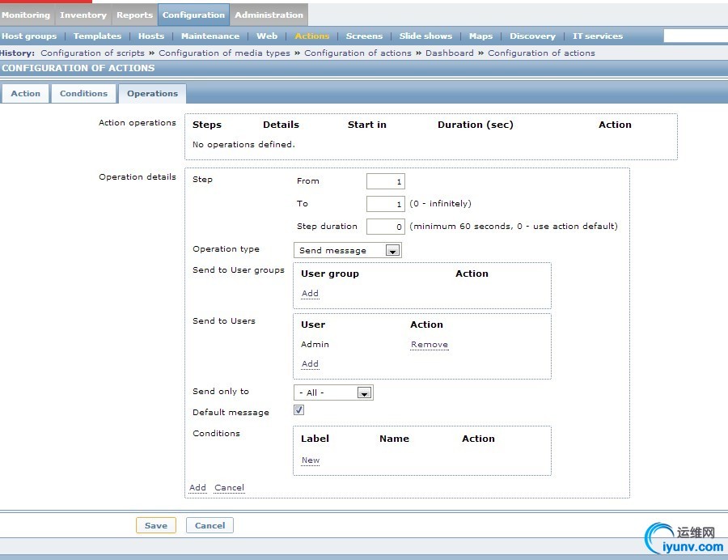This screenshot has width=728, height=560.
Task: Click the Dashboard history link
Action: point(449,53)
